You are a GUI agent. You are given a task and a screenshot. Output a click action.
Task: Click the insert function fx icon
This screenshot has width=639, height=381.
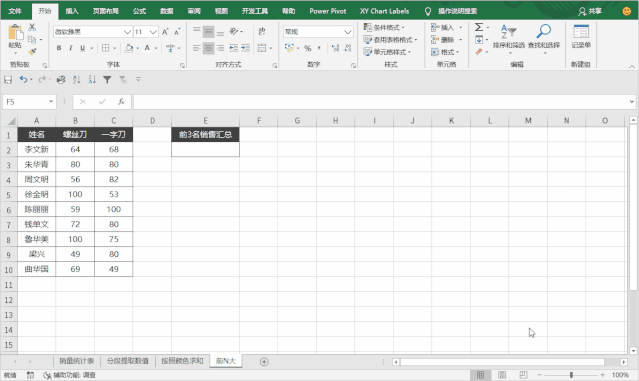point(121,102)
